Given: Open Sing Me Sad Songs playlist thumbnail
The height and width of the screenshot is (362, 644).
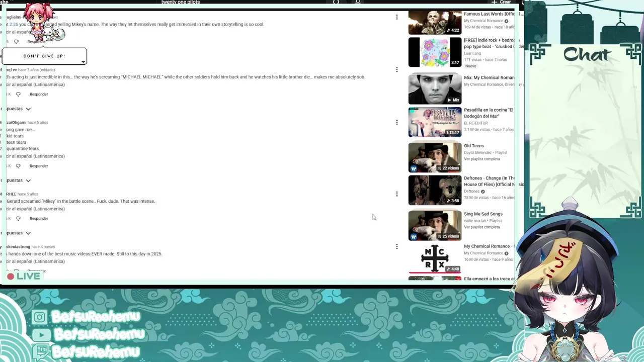Looking at the screenshot, I should [x=435, y=226].
